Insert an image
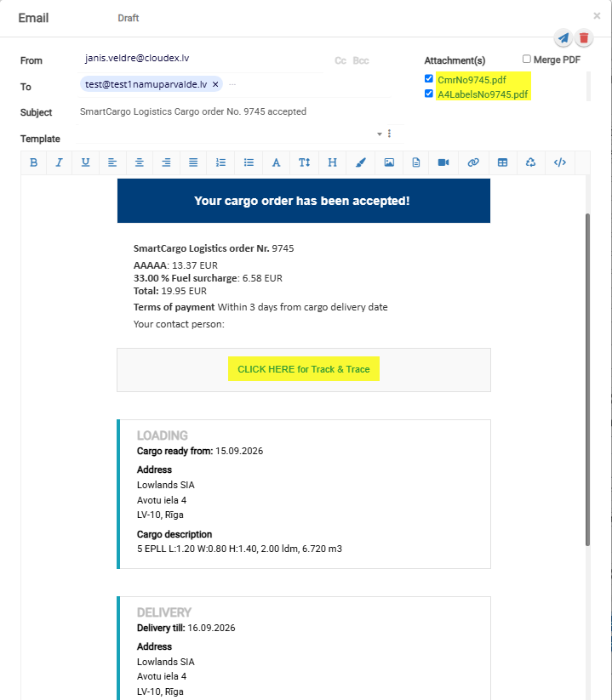The width and height of the screenshot is (612, 700). [x=389, y=162]
